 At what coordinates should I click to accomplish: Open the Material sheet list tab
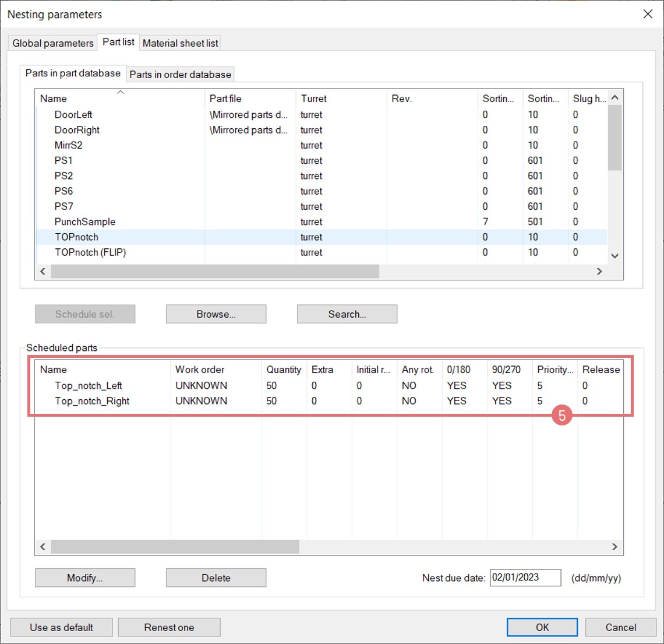180,43
